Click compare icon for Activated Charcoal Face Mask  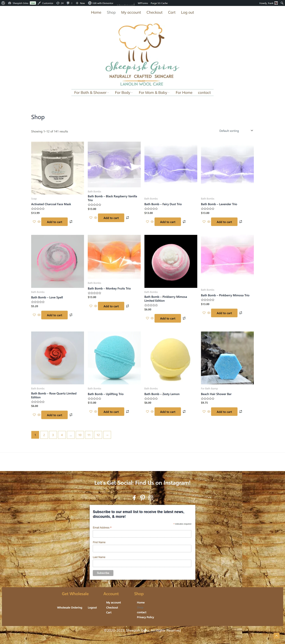(x=71, y=222)
